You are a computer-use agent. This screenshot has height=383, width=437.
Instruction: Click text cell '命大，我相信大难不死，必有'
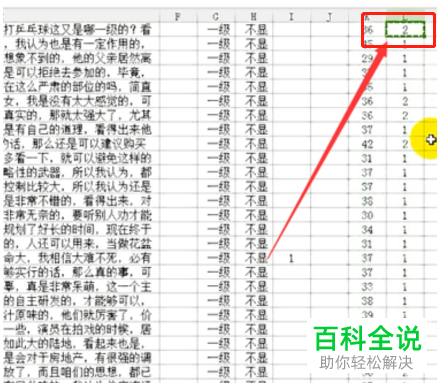(x=77, y=258)
